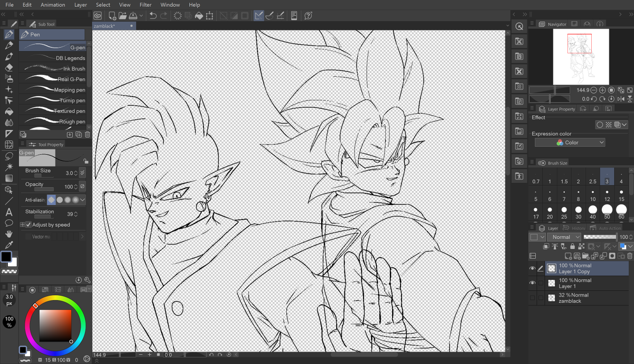Expand the anti-aliasing options dropdown arrow
This screenshot has height=364, width=634.
82,200
